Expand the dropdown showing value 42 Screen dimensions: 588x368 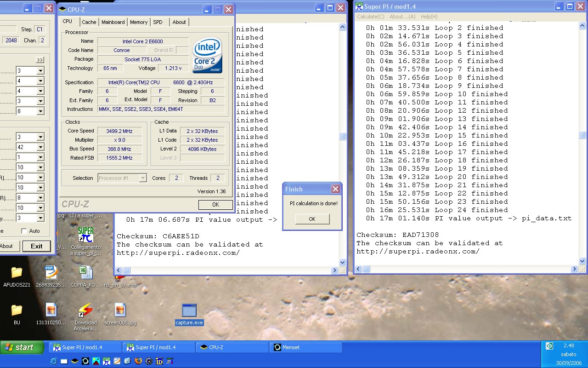click(40, 147)
